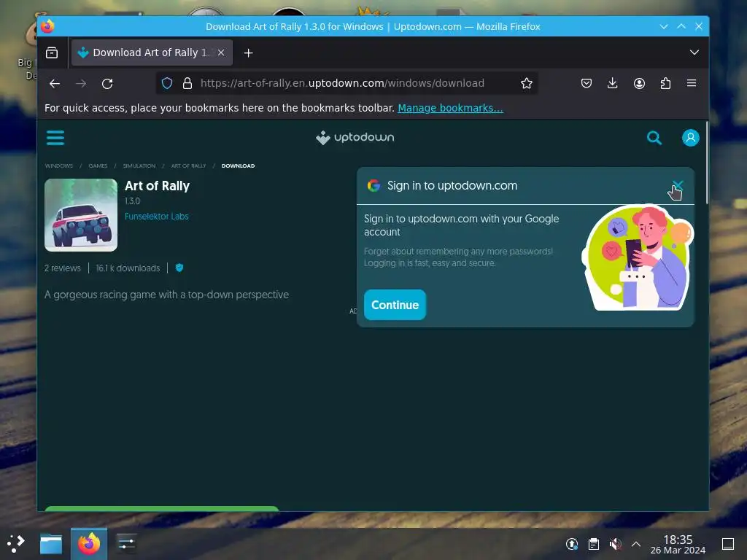Open the Firefox account icon
The image size is (747, 560).
(639, 83)
